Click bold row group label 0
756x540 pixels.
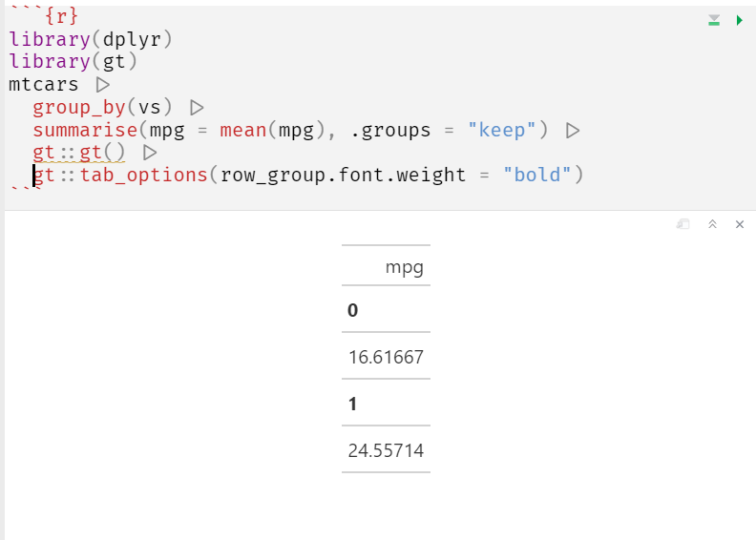[352, 310]
